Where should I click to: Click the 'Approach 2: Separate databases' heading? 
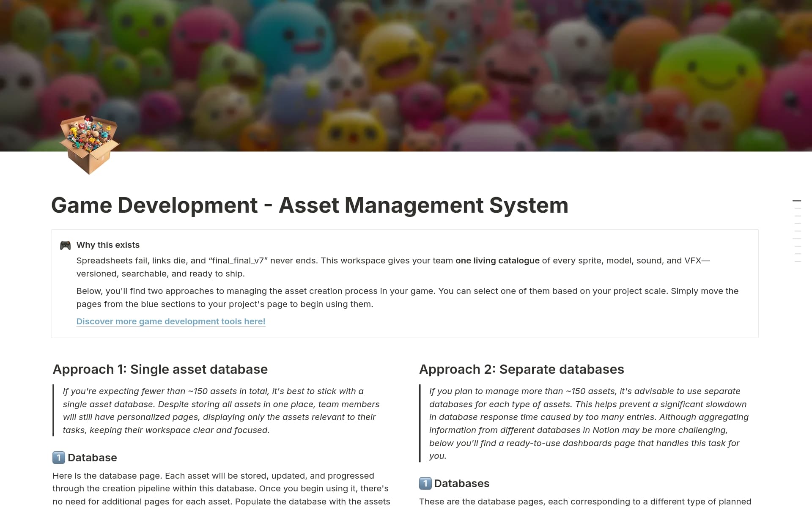point(521,369)
